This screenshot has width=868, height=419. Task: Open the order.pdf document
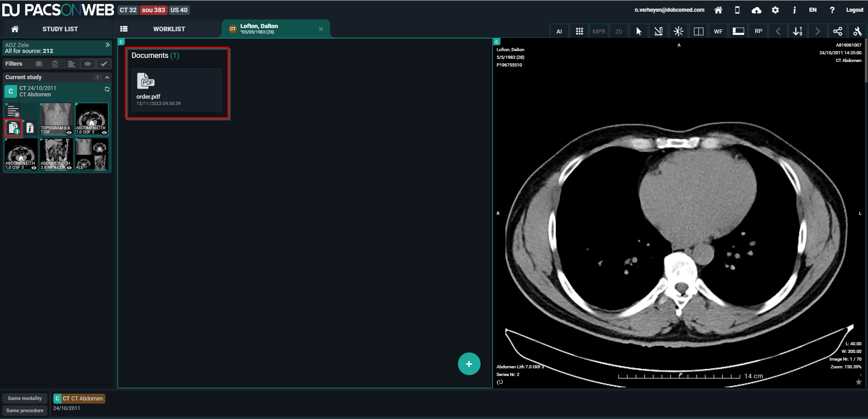tap(176, 90)
